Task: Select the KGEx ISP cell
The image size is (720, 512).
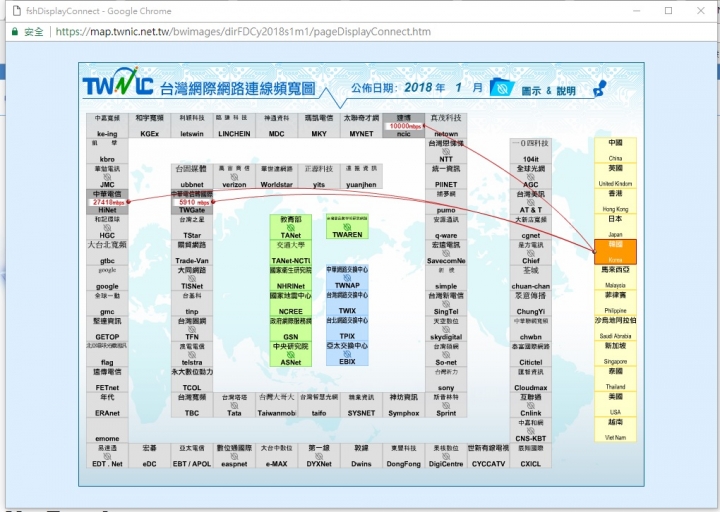Action: click(149, 126)
